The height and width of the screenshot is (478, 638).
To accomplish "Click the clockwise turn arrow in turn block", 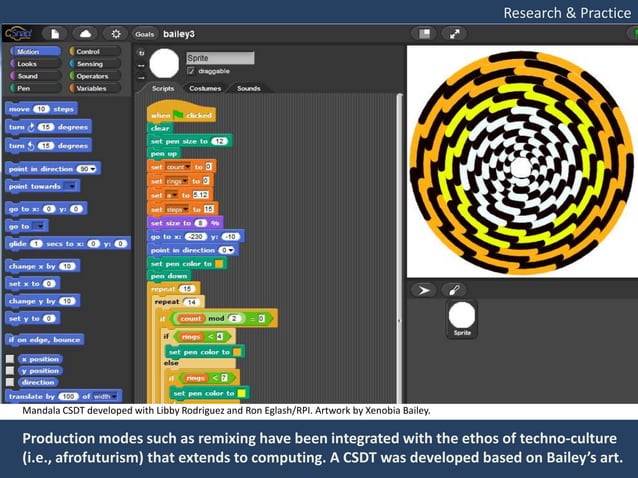I will coord(31,127).
